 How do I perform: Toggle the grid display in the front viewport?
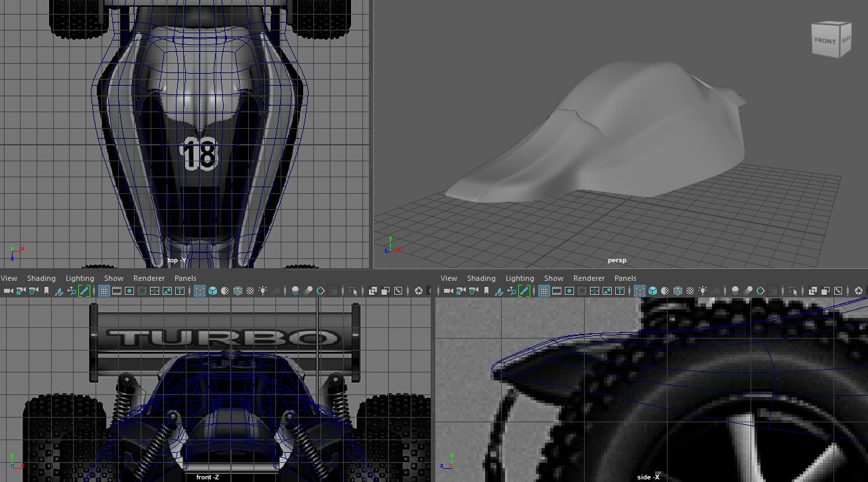tap(105, 290)
